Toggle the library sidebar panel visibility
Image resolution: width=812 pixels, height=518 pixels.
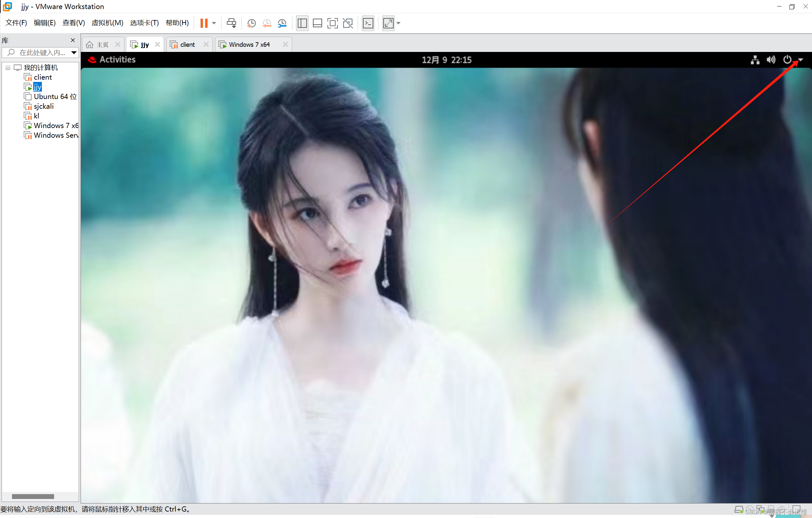click(x=302, y=23)
